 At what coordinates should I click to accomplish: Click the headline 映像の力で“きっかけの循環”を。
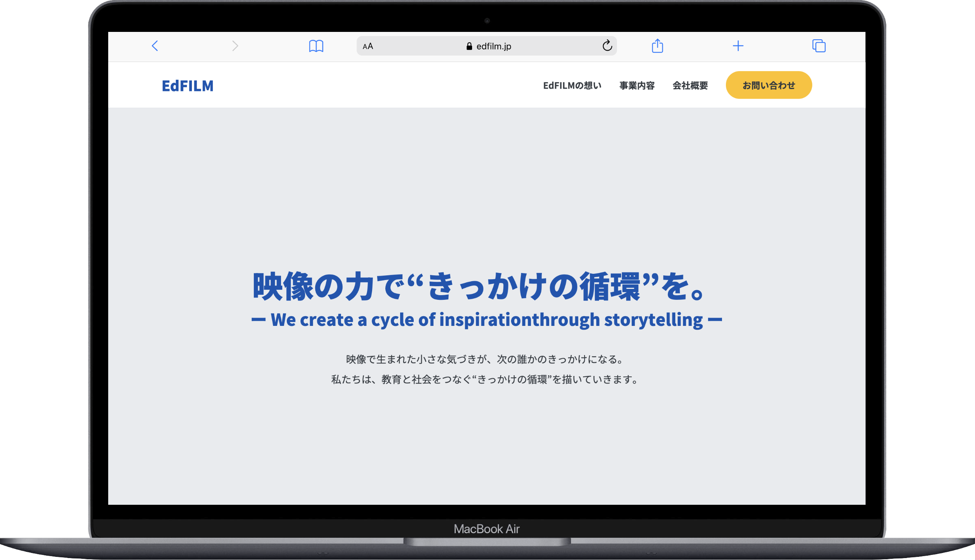tap(479, 287)
